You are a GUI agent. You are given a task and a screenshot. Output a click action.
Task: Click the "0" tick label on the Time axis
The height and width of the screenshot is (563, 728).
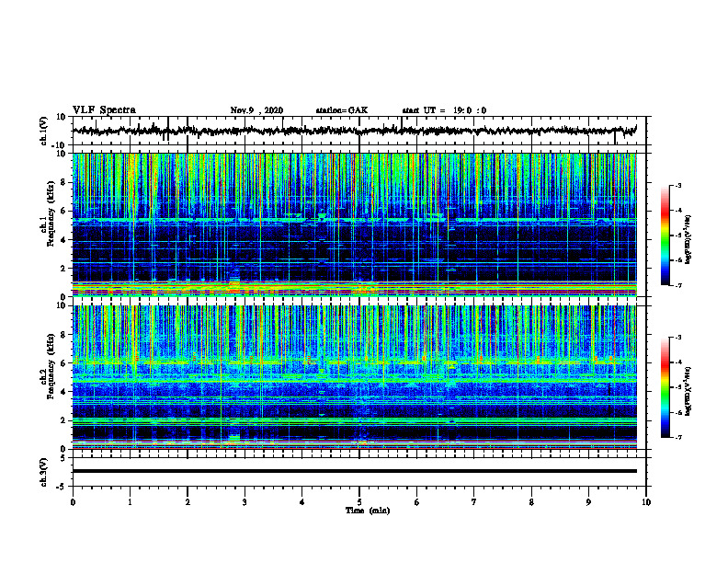tap(73, 502)
